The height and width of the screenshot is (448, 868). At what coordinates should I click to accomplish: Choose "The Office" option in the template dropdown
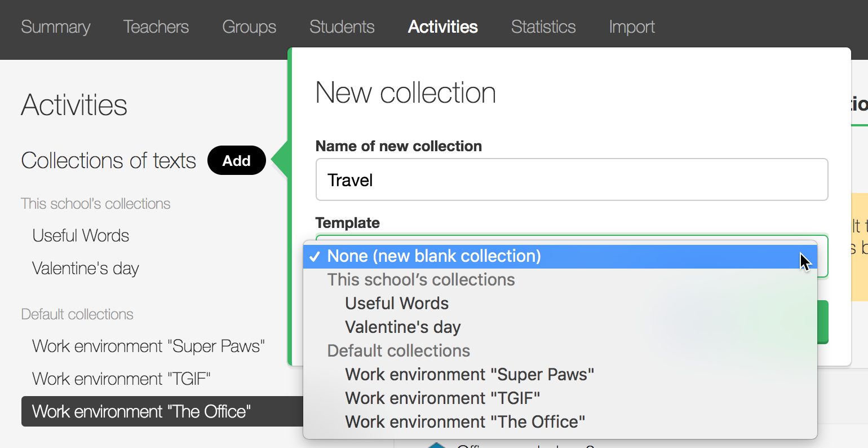[x=465, y=422]
